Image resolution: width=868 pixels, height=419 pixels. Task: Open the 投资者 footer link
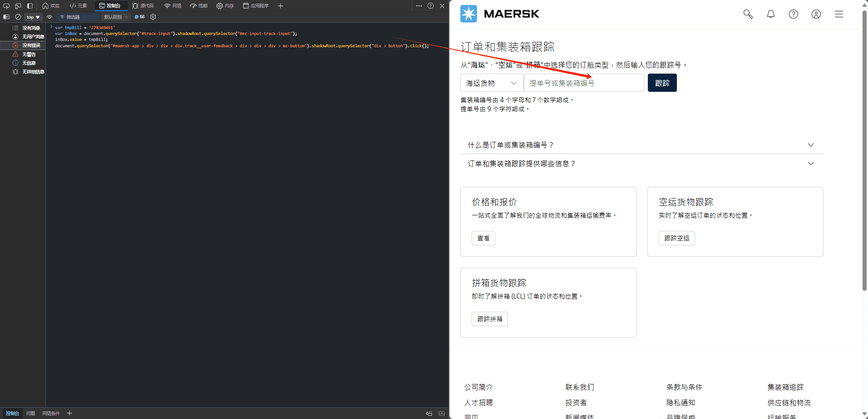click(x=576, y=403)
